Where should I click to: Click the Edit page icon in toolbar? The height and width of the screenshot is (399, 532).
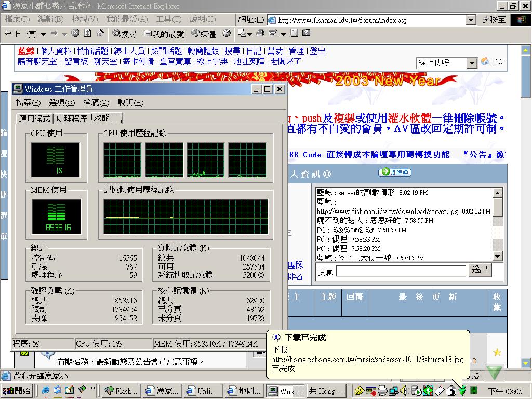[273, 33]
